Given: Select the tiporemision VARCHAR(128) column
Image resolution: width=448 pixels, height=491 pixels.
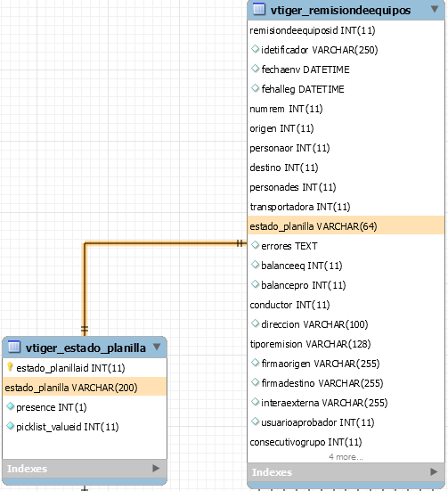Looking at the screenshot, I should tap(346, 344).
